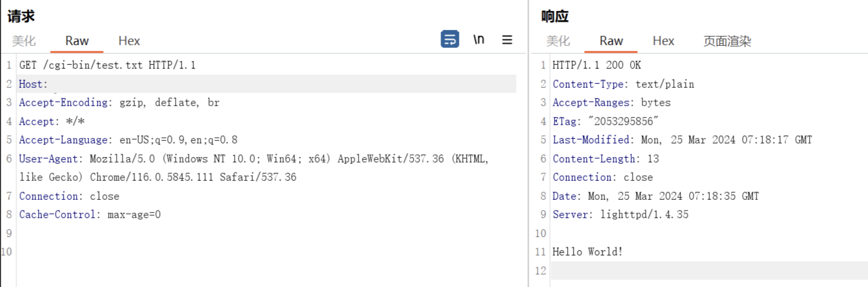The image size is (868, 287).
Task: Click the Last-Modified header line
Action: tap(682, 140)
